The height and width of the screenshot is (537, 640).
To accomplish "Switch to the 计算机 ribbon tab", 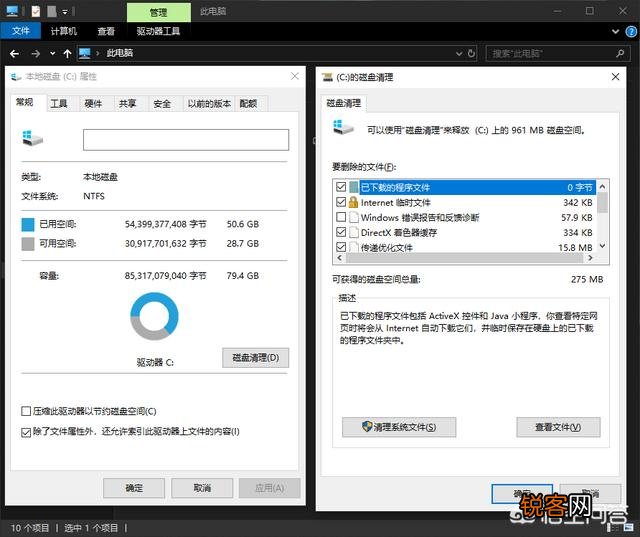I will pyautogui.click(x=64, y=31).
